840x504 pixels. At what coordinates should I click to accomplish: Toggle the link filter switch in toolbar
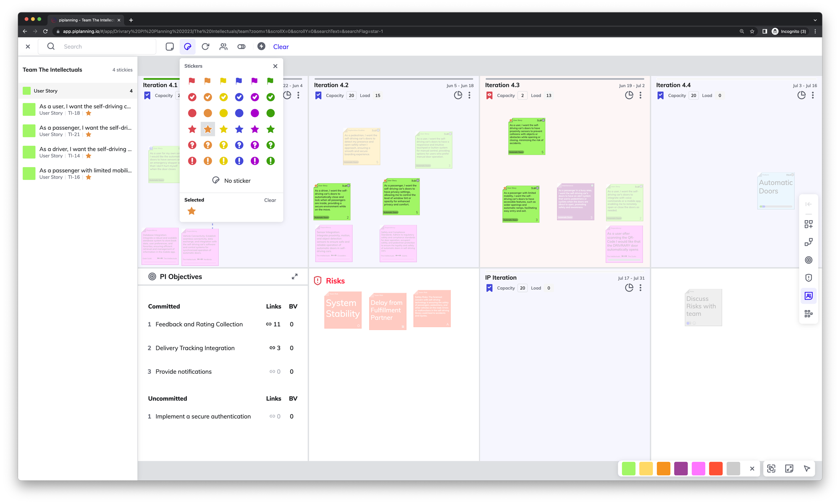(x=241, y=47)
